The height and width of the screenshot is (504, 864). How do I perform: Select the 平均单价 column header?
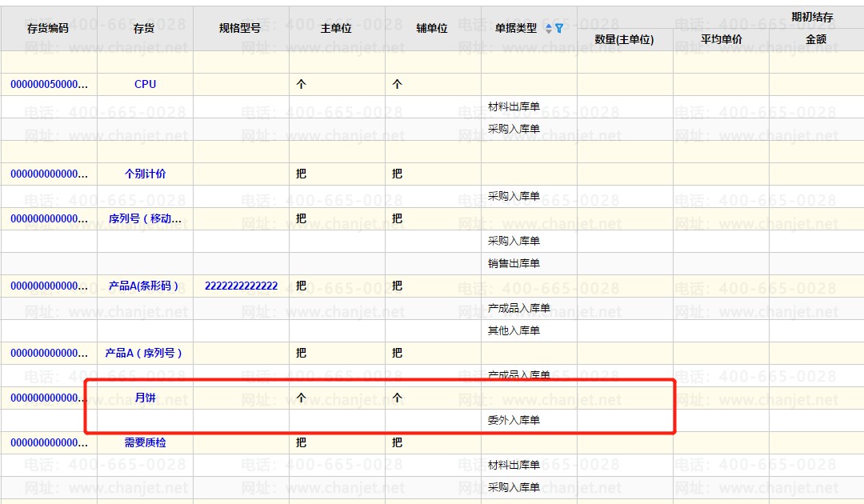[x=722, y=40]
